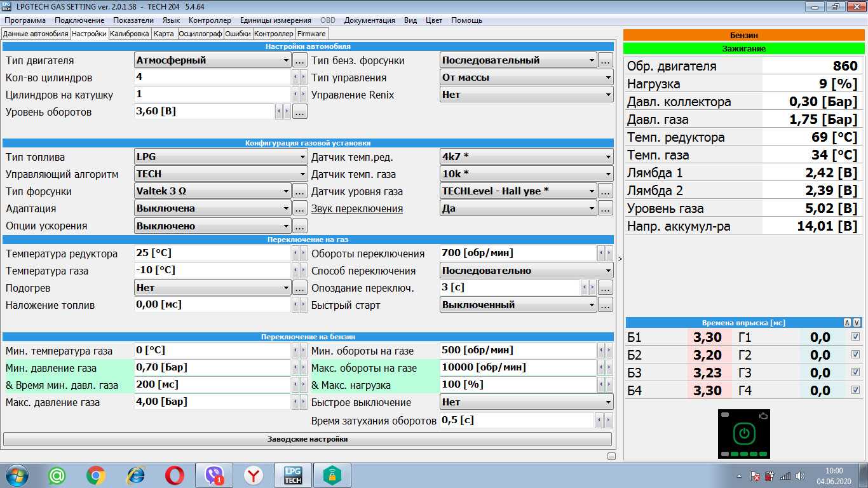The image size is (868, 488).
Task: Uncheck the Г1 injector checkbox
Action: click(855, 337)
